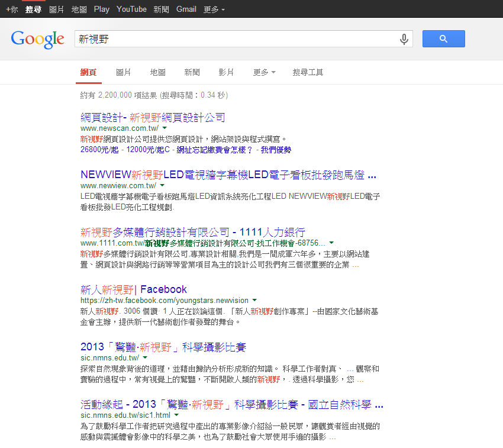Open result 網頁設計- 新視野網頁設計公司
Image resolution: width=503 pixels, height=448 pixels.
click(x=153, y=117)
